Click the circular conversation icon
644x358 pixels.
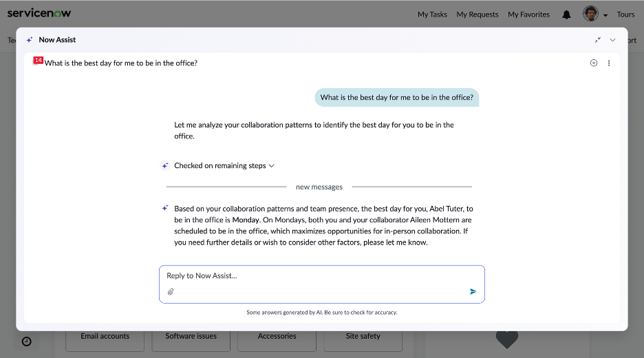coord(594,63)
